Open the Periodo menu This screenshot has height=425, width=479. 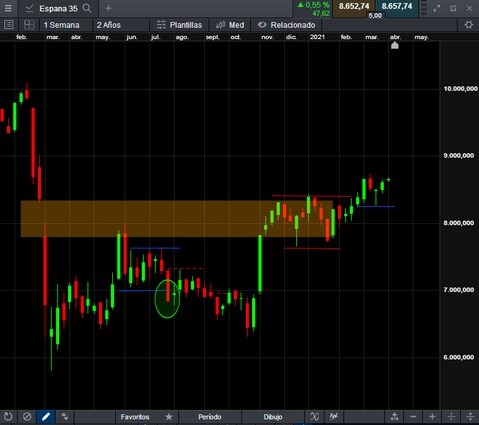(210, 417)
